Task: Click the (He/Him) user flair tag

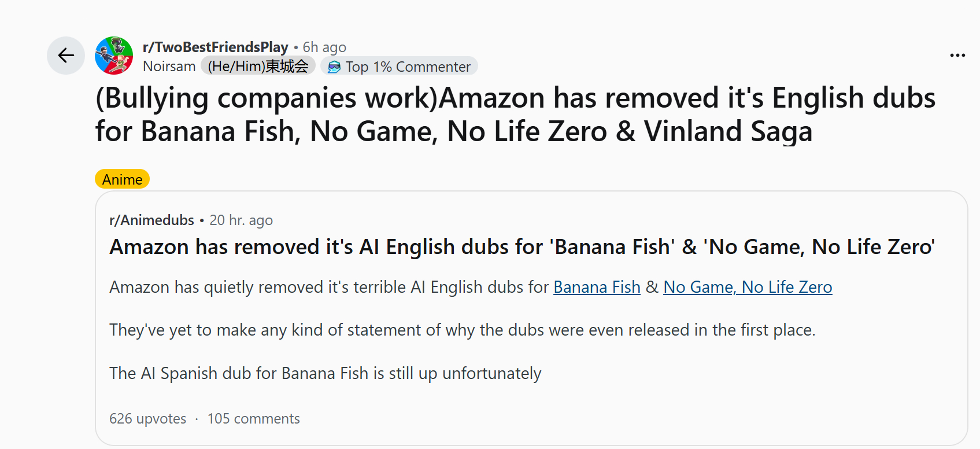Action: pos(258,67)
